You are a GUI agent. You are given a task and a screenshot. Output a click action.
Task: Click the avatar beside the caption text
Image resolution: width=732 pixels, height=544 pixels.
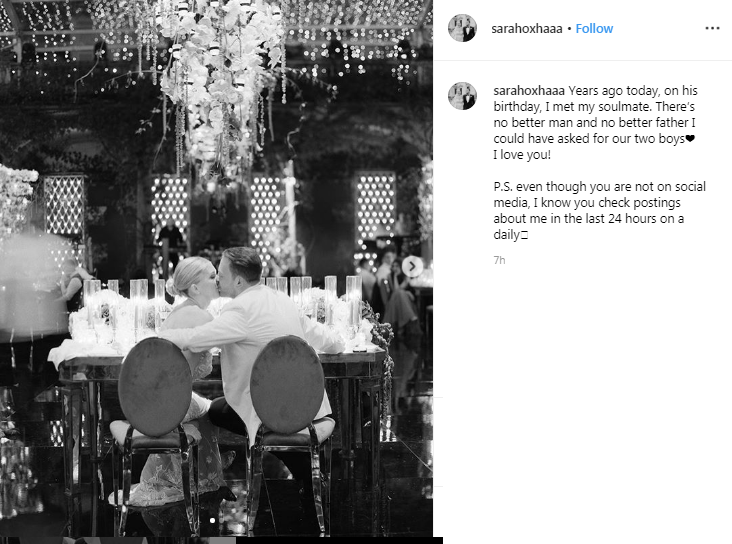[462, 96]
